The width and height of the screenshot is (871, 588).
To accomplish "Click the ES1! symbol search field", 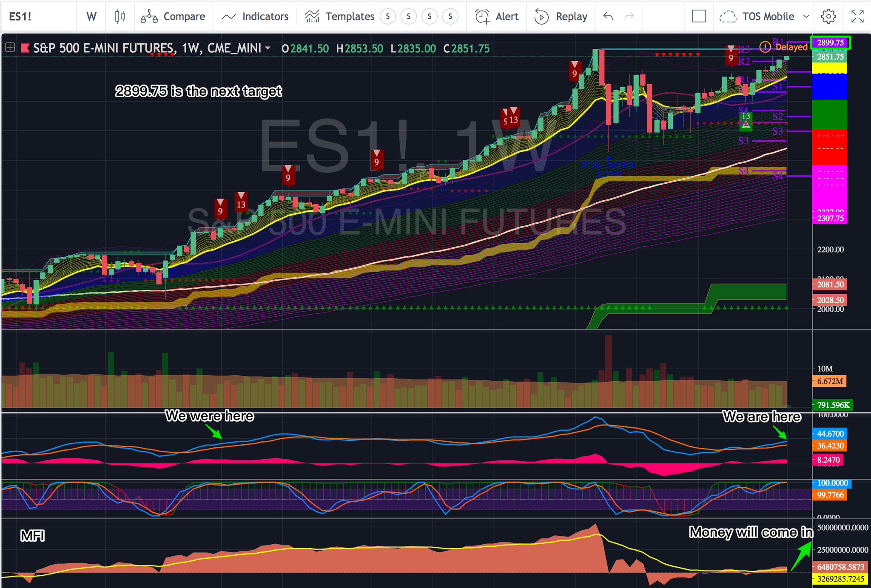I will [38, 17].
